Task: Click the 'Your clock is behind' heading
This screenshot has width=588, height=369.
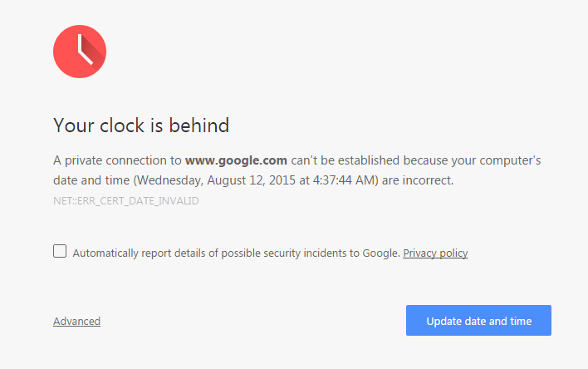Action: (x=141, y=125)
